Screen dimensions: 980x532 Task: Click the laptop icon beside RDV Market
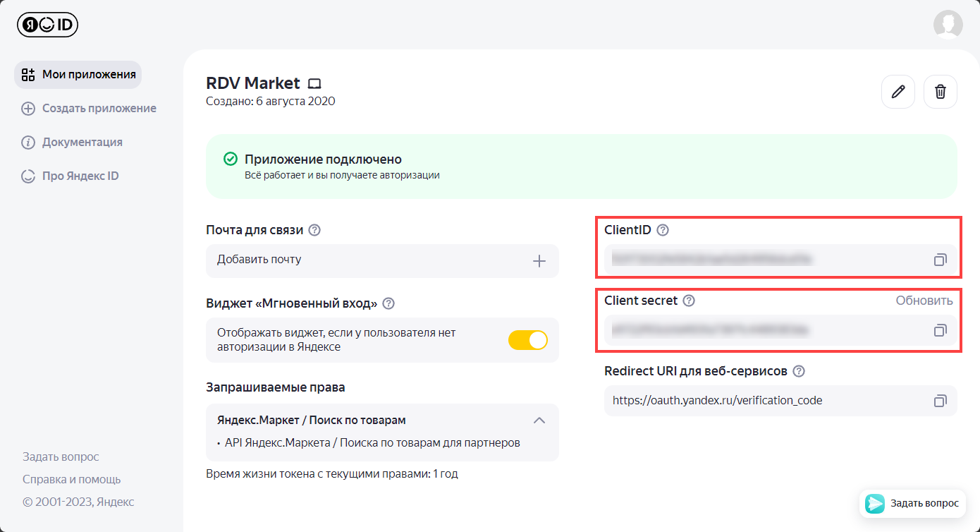coord(314,84)
